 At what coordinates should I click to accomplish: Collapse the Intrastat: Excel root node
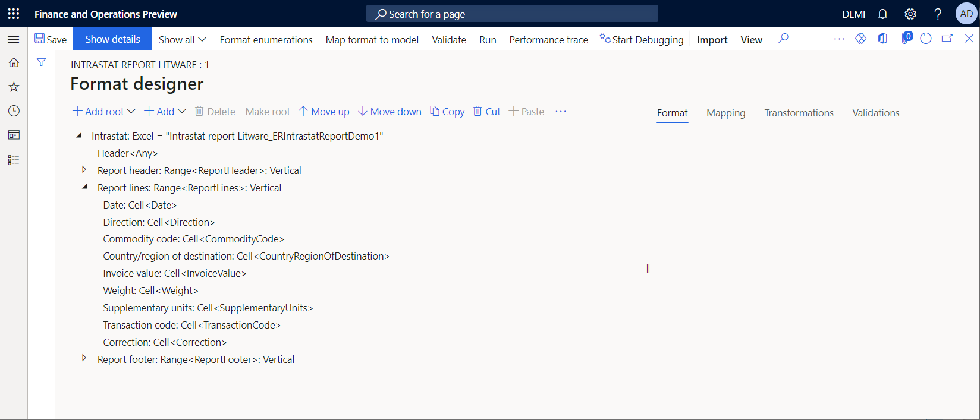coord(78,136)
